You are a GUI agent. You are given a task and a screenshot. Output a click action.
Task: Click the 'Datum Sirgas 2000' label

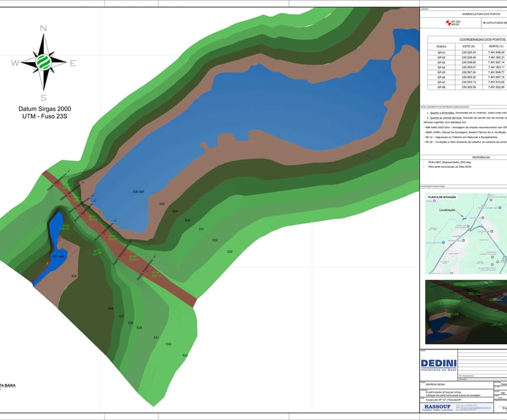coord(45,109)
